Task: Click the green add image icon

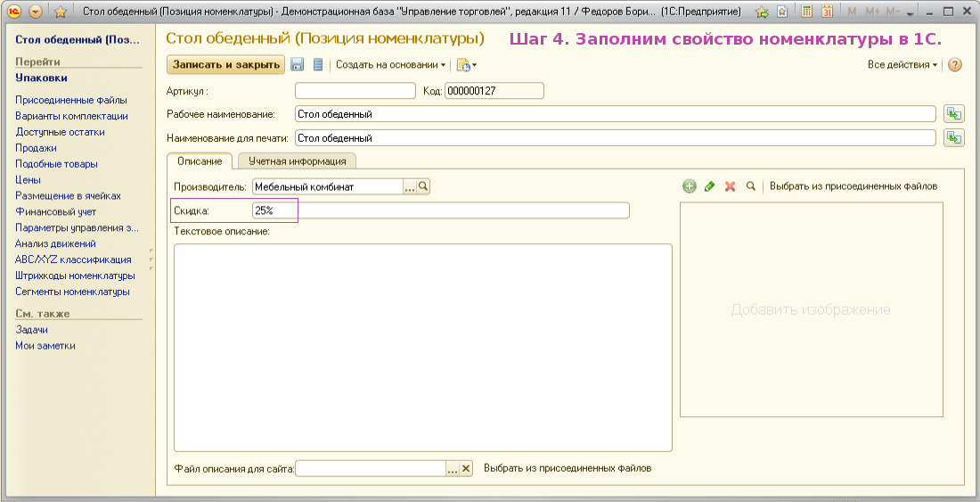Action: pos(689,186)
